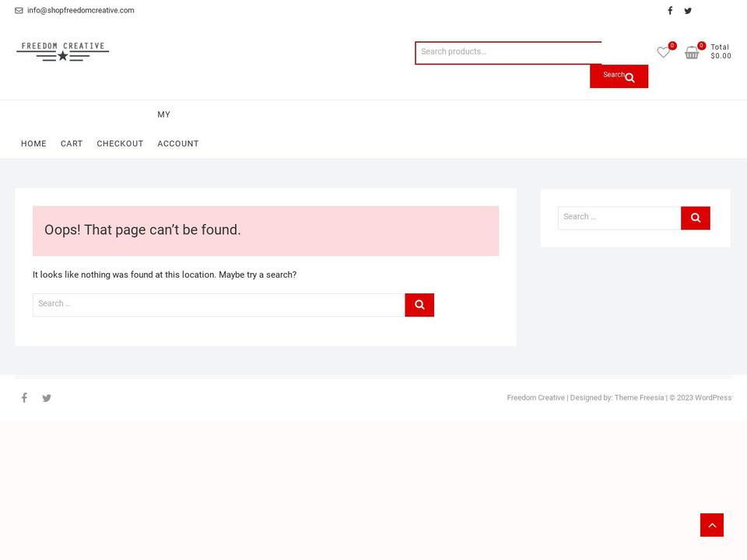This screenshot has height=560, width=747.
Task: Click the 'It looks like nothing was found' text
Action: 164,275
